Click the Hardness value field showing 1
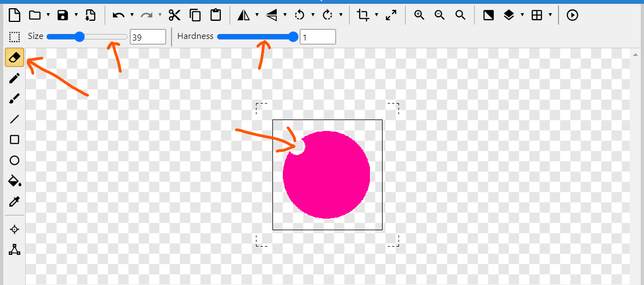The height and width of the screenshot is (285, 644). tap(318, 37)
